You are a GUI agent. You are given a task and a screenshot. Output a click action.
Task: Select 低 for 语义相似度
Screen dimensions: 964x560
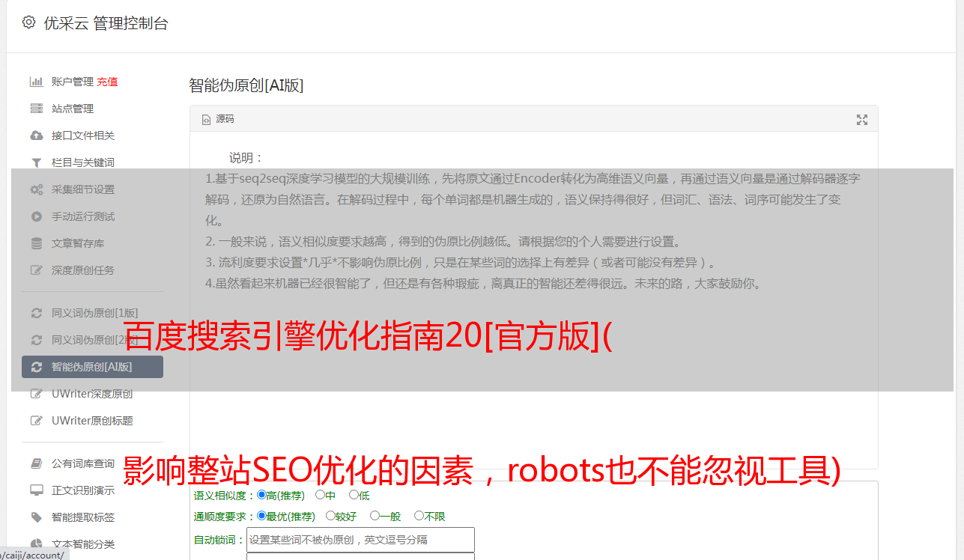point(354,495)
